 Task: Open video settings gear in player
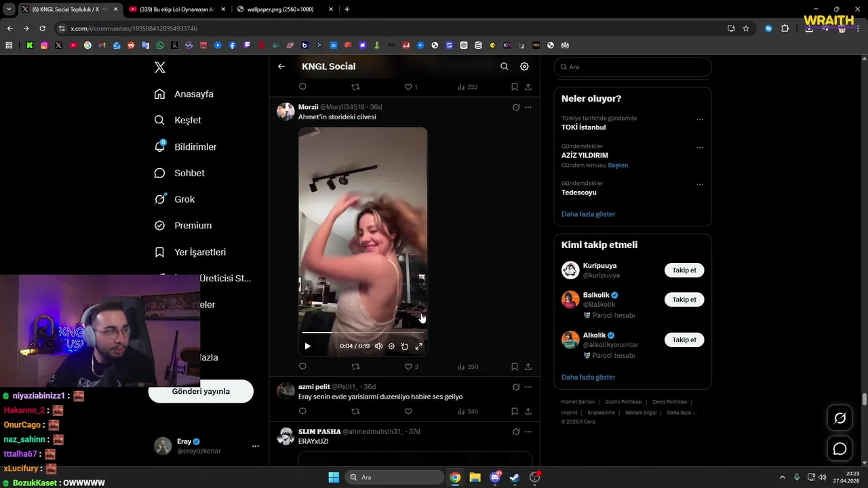point(391,346)
